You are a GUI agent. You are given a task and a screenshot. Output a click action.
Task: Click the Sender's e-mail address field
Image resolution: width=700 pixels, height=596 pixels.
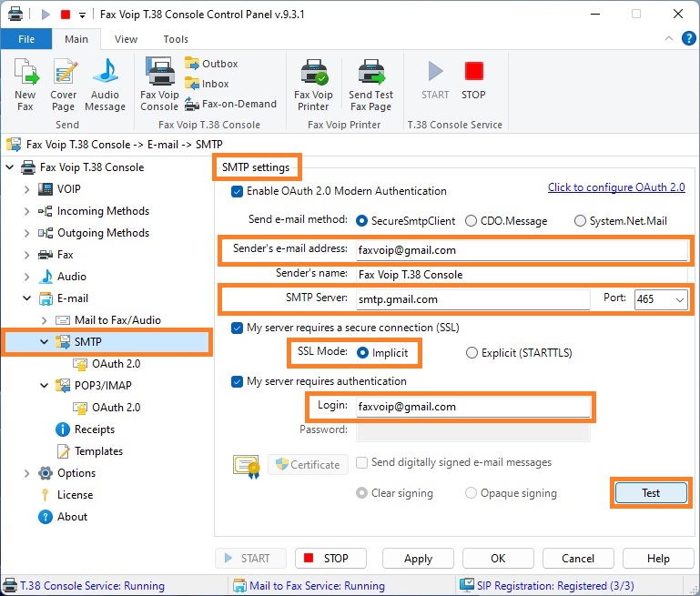point(522,250)
